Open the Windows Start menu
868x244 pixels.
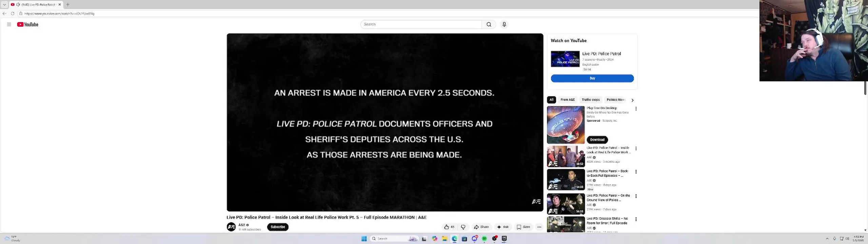[x=364, y=239]
